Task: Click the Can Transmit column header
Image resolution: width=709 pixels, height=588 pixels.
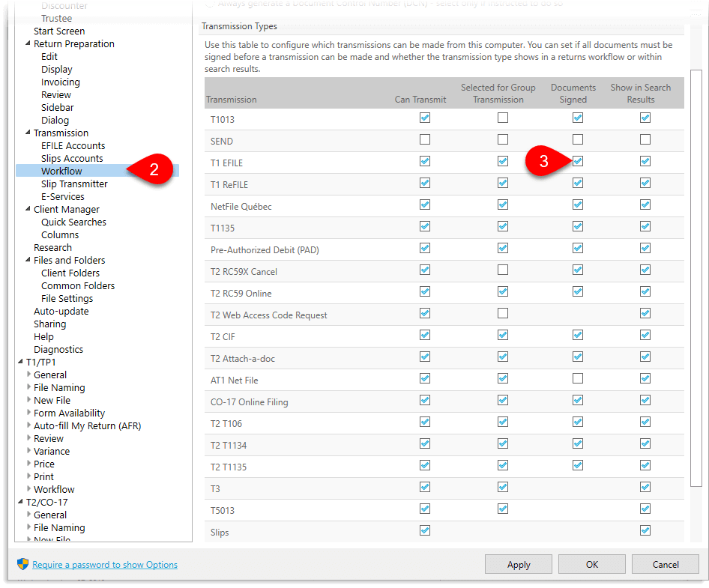Action: (x=420, y=100)
